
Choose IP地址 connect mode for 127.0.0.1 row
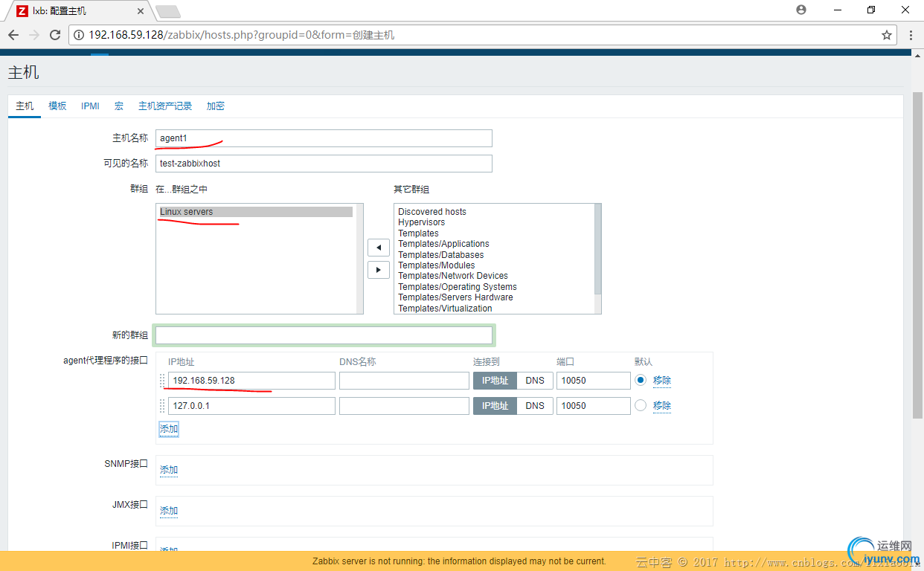point(495,406)
